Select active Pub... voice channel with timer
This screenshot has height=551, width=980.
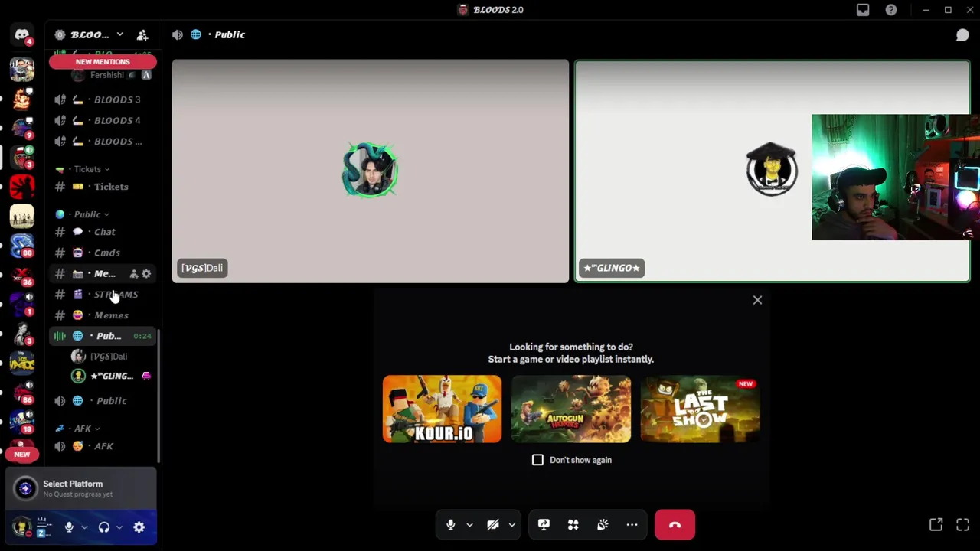[103, 336]
